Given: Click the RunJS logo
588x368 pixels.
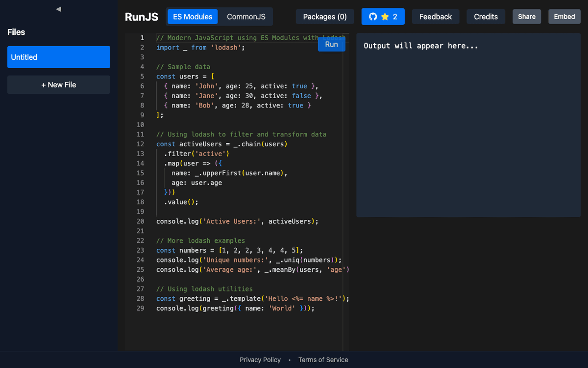Looking at the screenshot, I should pyautogui.click(x=142, y=17).
